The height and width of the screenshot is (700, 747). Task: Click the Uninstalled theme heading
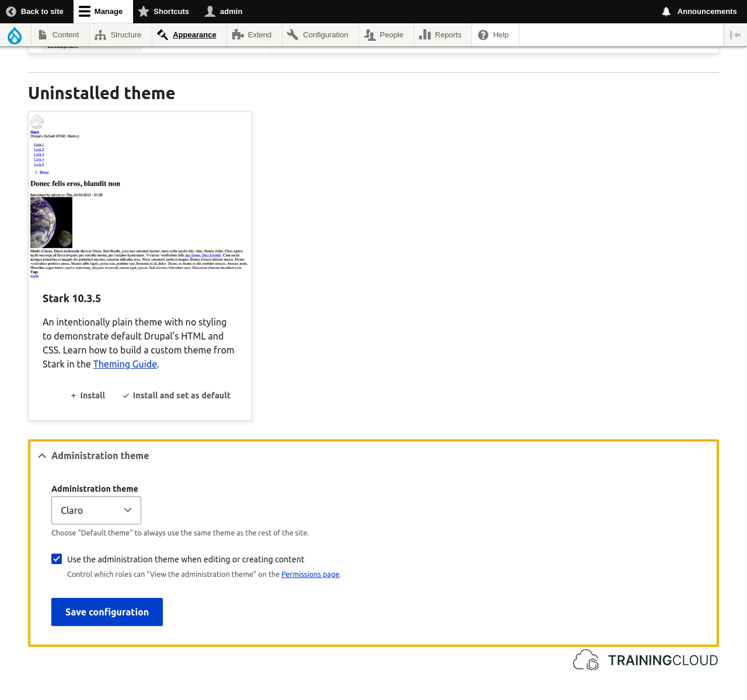coord(102,93)
